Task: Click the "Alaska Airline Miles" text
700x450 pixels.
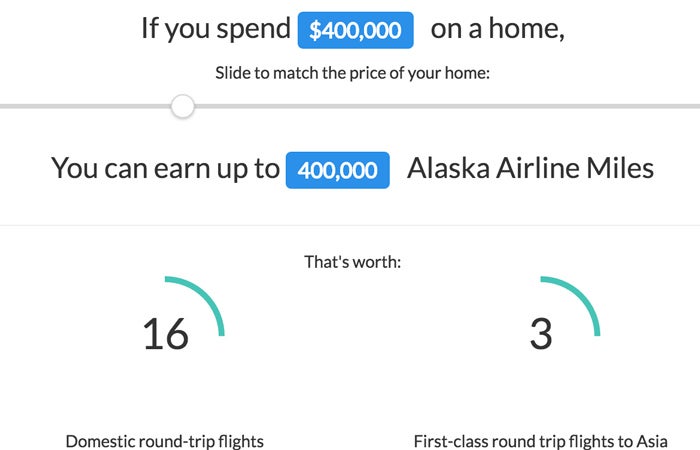Action: [x=530, y=168]
